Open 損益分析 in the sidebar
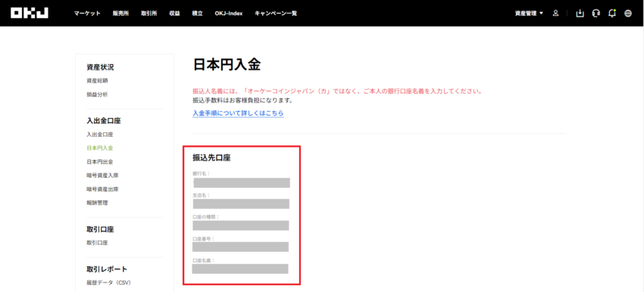644x292 pixels. coord(97,95)
